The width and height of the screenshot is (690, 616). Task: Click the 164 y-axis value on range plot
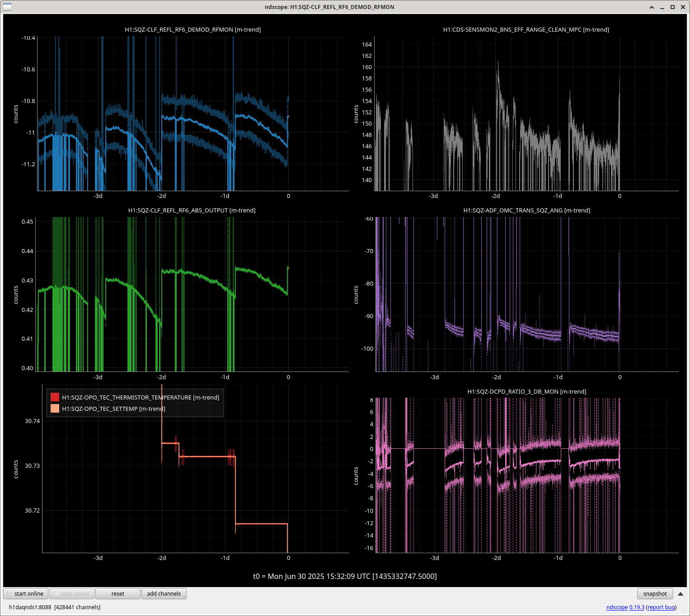coord(367,44)
